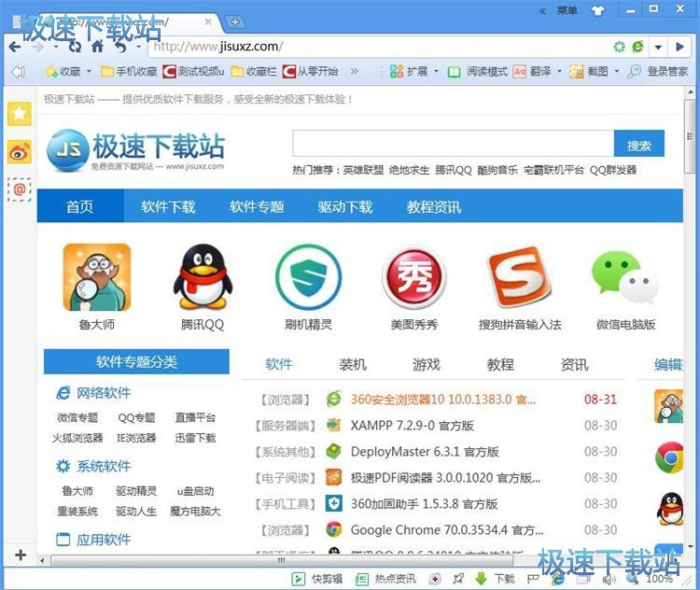Screen dimensions: 700x590
Task: Open the 从零开始 bookmark
Action: pos(310,72)
